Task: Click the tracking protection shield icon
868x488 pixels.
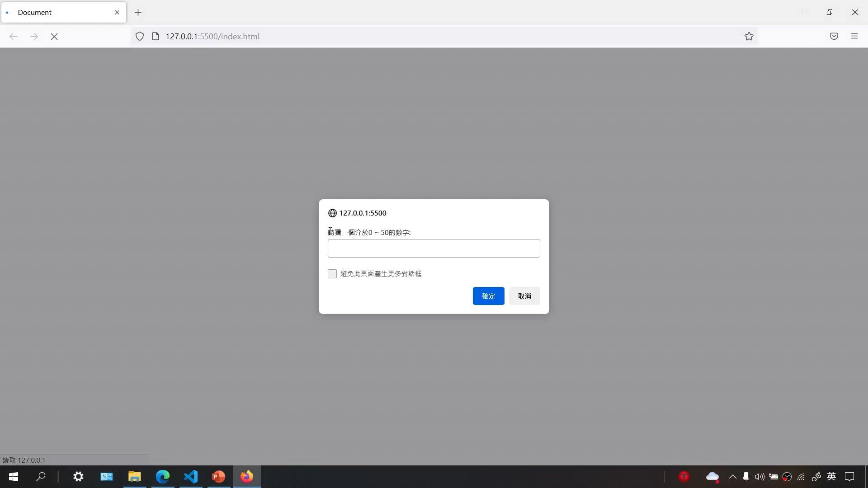Action: point(139,36)
